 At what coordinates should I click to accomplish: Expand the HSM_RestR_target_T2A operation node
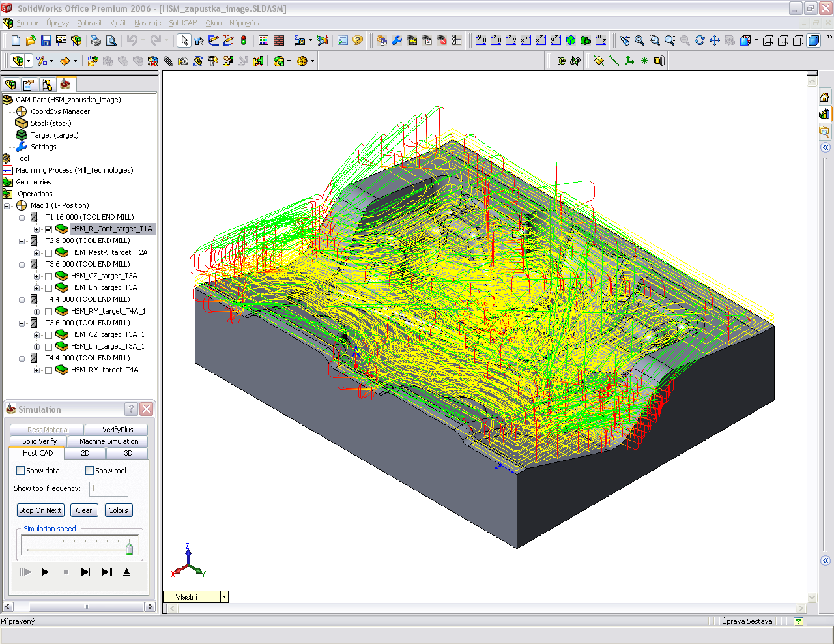coord(36,253)
